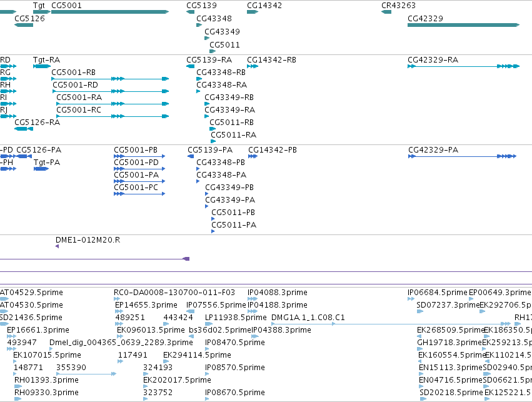Select the CG43348 gene label
532x402 pixels.
point(214,19)
